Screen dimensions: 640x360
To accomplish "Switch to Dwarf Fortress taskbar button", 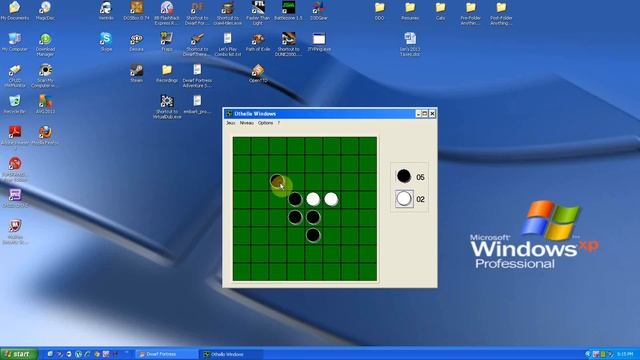I will [167, 354].
